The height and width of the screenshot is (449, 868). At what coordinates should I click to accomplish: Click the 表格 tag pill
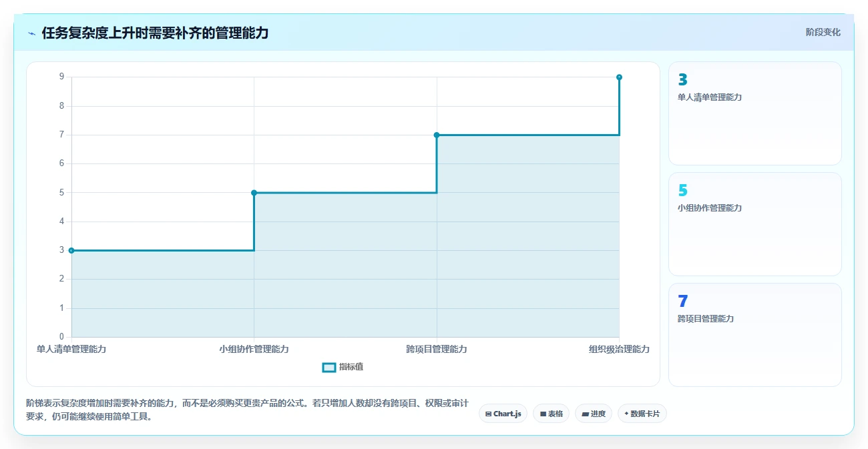[x=551, y=414]
